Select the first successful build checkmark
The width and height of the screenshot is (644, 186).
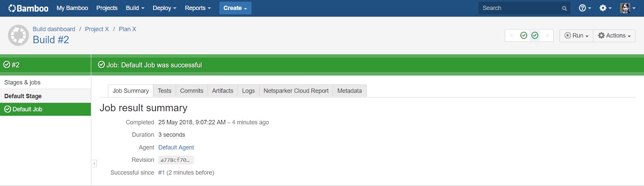click(524, 35)
